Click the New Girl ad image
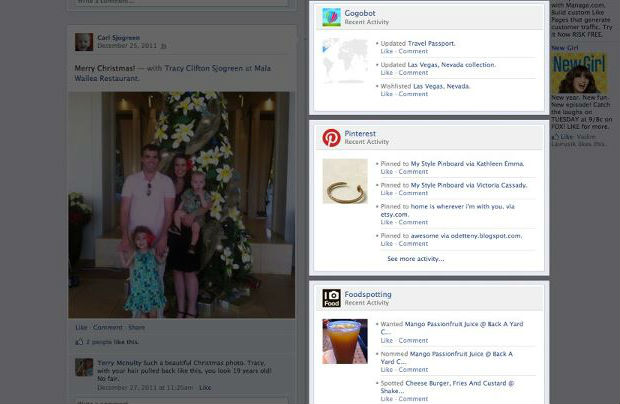 578,74
